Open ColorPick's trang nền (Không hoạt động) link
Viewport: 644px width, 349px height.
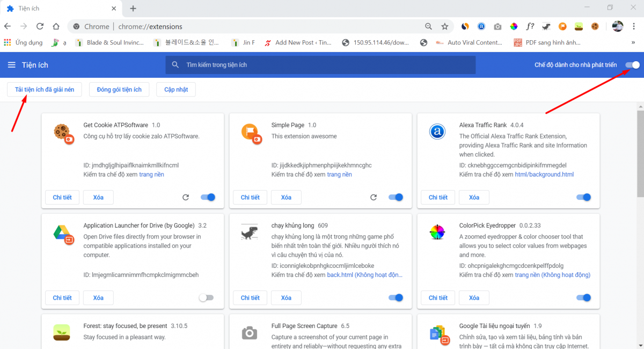[553, 275]
